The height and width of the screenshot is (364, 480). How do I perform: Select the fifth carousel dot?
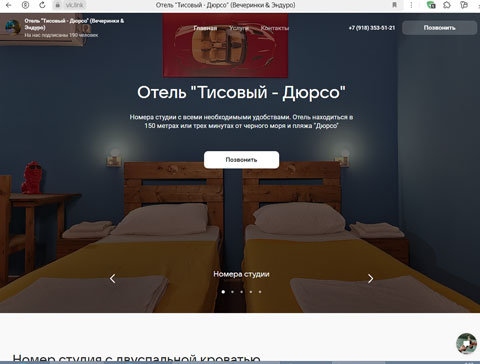[x=260, y=292]
